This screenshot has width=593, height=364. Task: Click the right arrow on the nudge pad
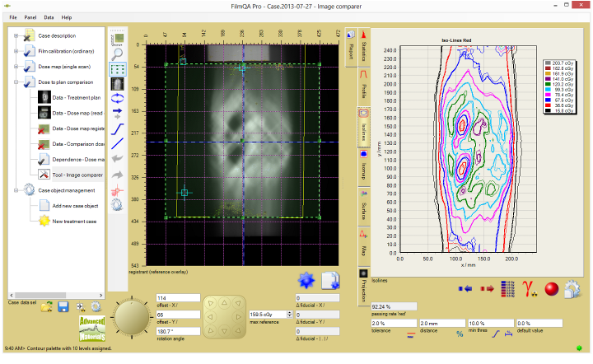[239, 317]
